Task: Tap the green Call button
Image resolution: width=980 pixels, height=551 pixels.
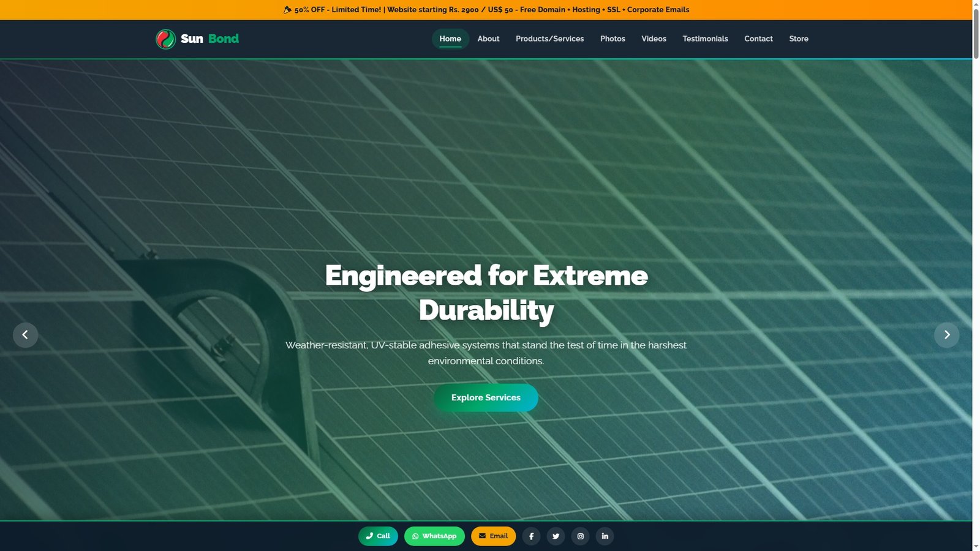Action: tap(378, 536)
